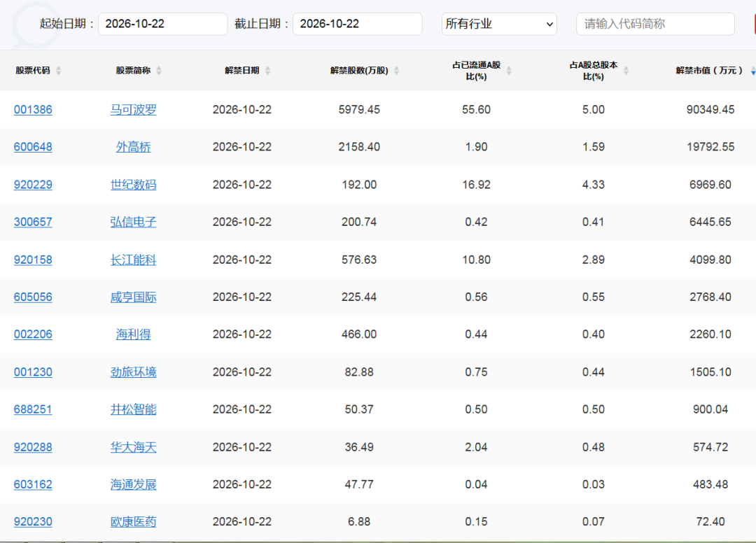Viewport: 756px width, 543px height.
Task: Sort by 解禁日期 column arrows
Action: (x=267, y=71)
